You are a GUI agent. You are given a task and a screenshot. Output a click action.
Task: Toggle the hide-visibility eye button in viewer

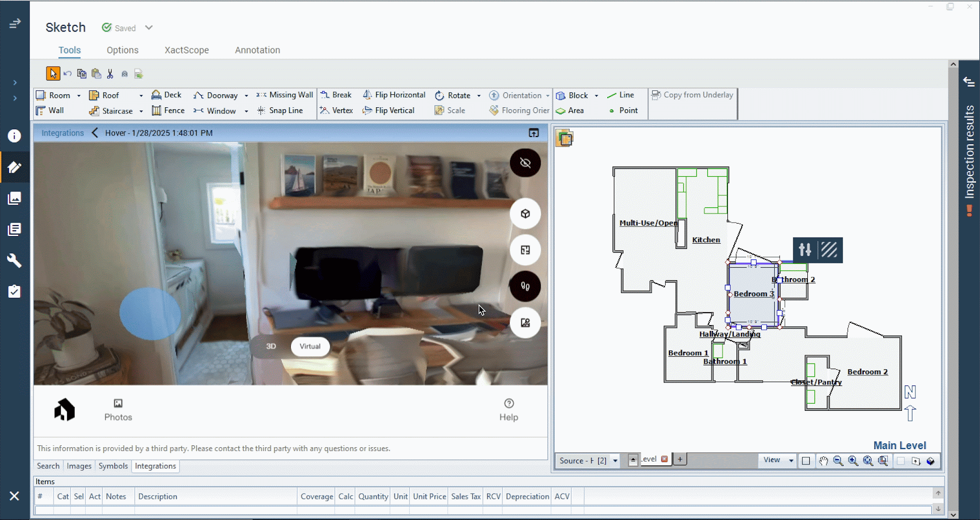click(525, 163)
